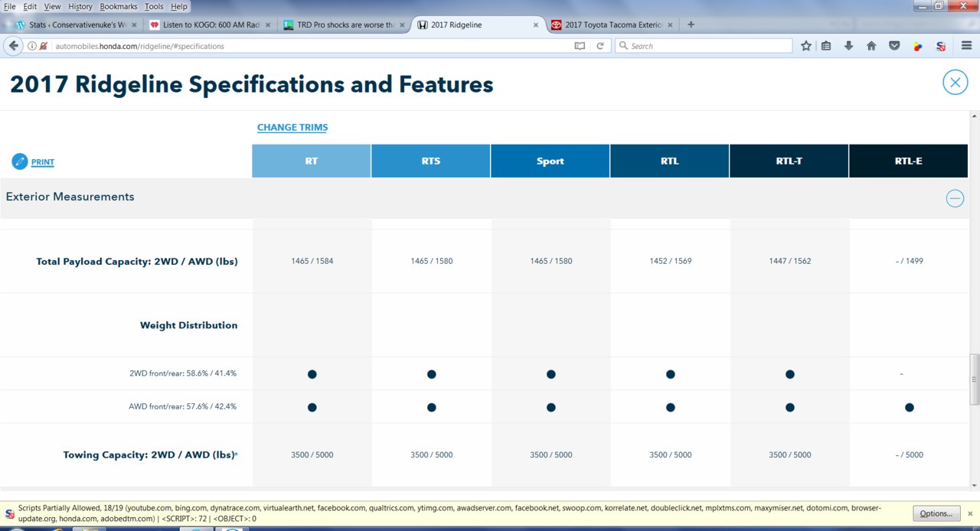Click the crossed-out permissions icon in address bar
This screenshot has height=531, width=980.
tap(44, 46)
